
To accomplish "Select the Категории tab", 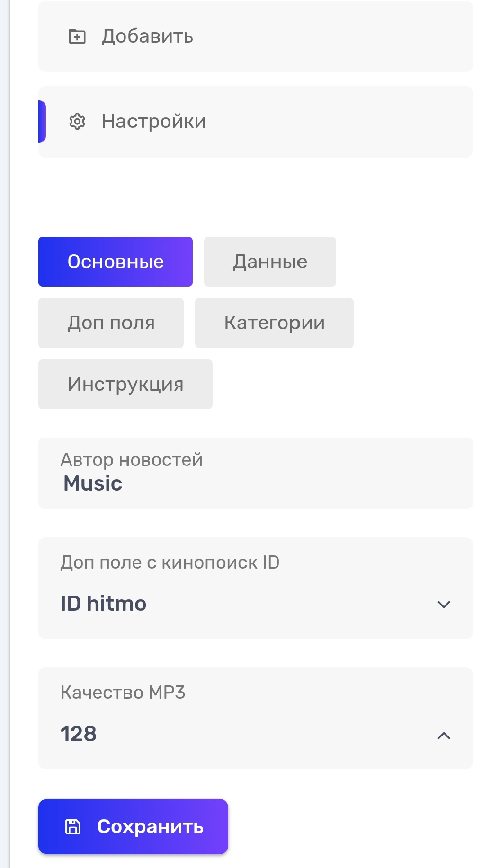I will [x=274, y=323].
